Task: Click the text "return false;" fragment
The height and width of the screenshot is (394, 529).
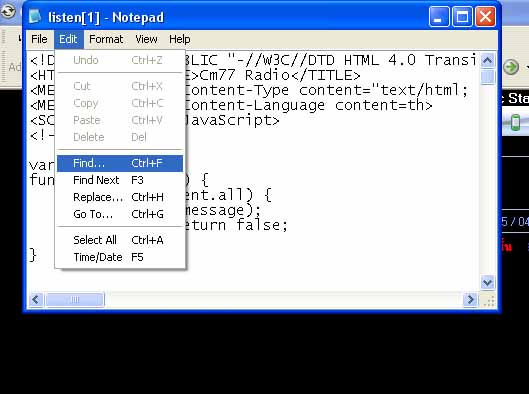Action: coord(236,225)
